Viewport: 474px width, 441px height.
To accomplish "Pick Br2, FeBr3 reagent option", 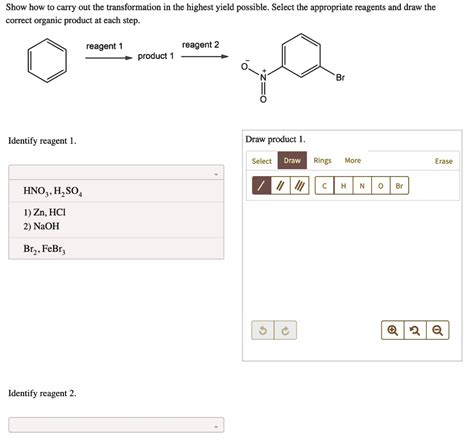I will pyautogui.click(x=116, y=249).
